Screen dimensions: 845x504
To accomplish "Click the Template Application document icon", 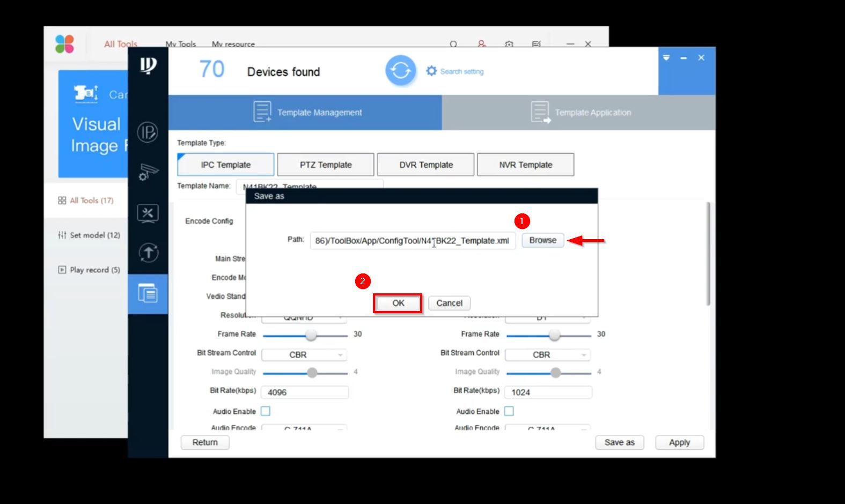I will point(541,113).
